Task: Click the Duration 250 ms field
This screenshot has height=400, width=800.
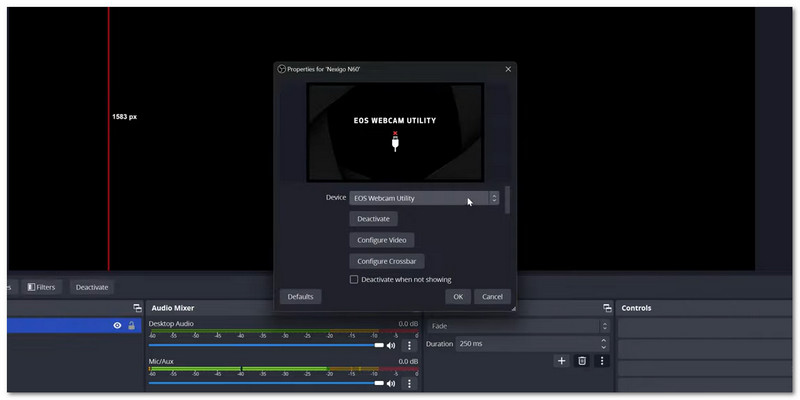Action: [532, 343]
